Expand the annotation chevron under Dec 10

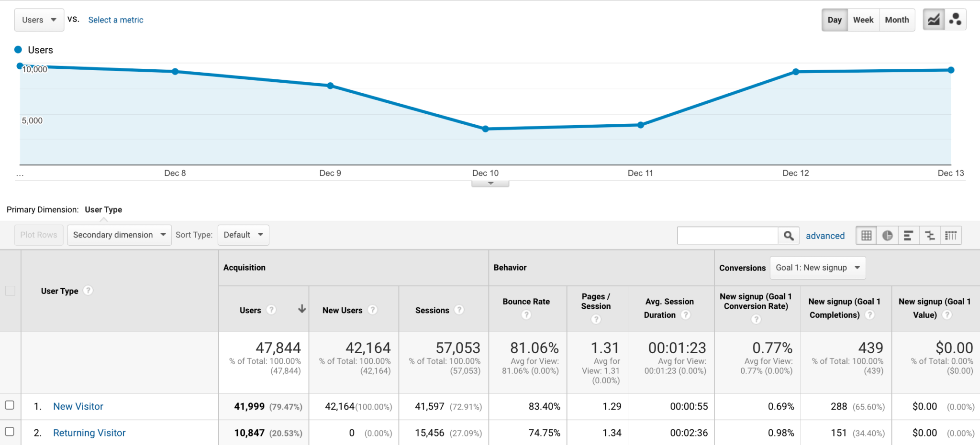click(490, 182)
